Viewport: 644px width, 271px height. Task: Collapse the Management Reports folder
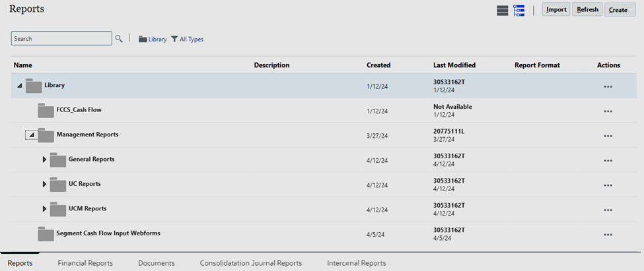[x=31, y=135]
